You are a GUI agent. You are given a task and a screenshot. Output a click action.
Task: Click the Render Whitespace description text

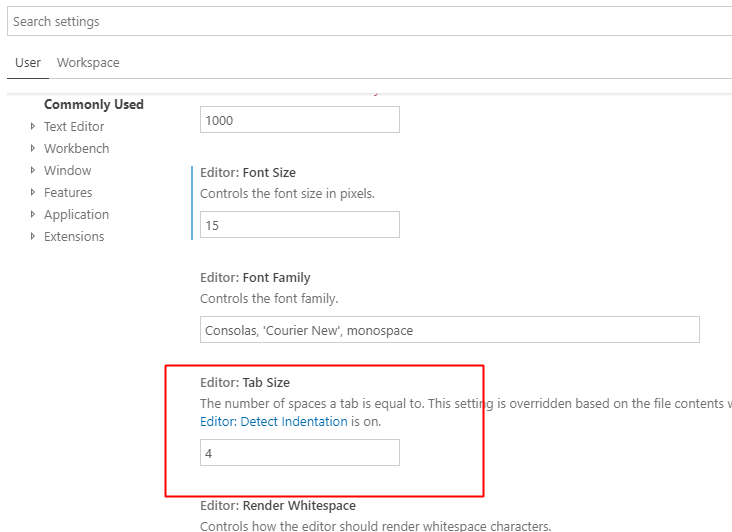coord(376,526)
